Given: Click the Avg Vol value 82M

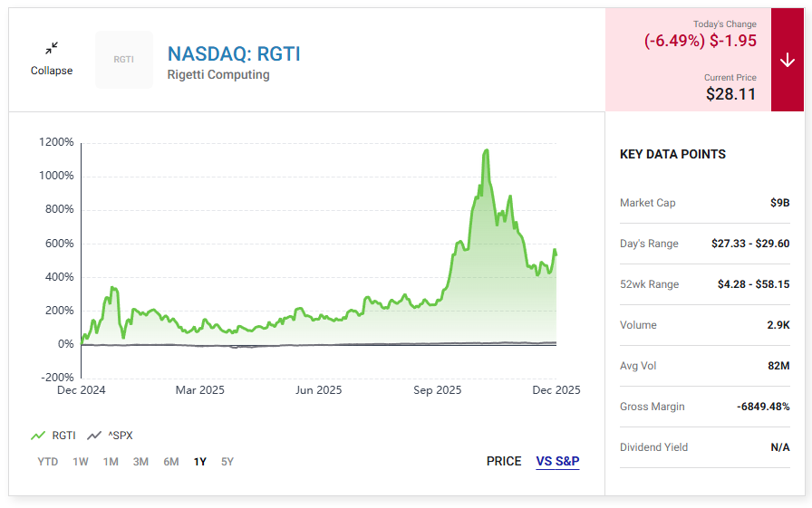Looking at the screenshot, I should pyautogui.click(x=778, y=366).
